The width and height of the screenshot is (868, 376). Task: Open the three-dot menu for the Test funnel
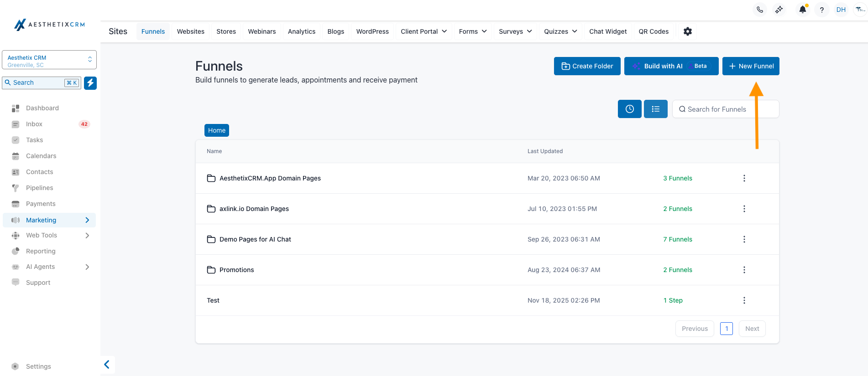[744, 300]
